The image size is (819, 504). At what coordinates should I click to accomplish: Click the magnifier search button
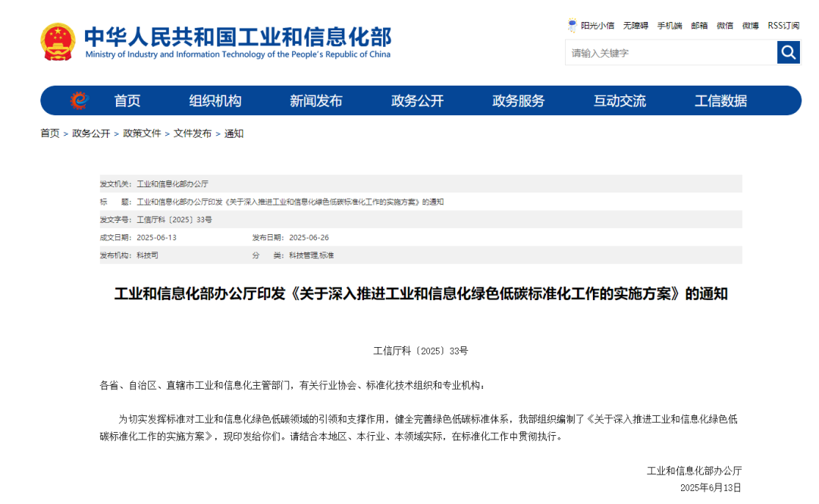(789, 52)
